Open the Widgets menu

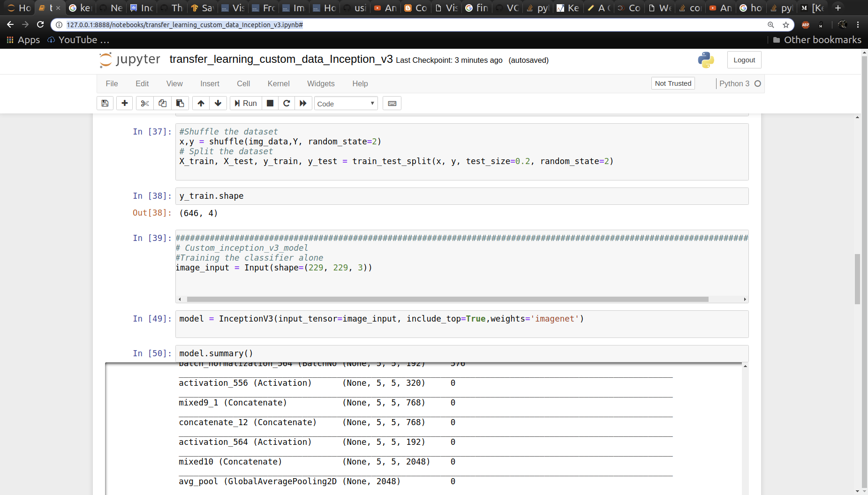pyautogui.click(x=321, y=83)
